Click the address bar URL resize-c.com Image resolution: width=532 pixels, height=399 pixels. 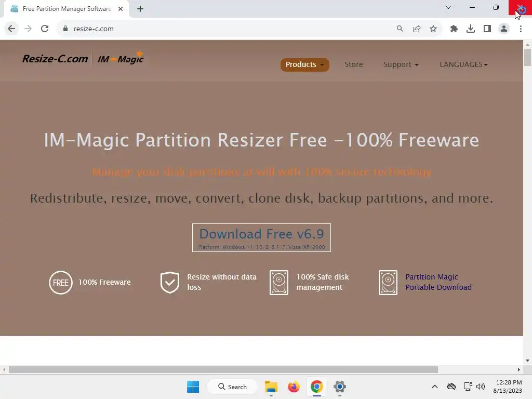[94, 29]
